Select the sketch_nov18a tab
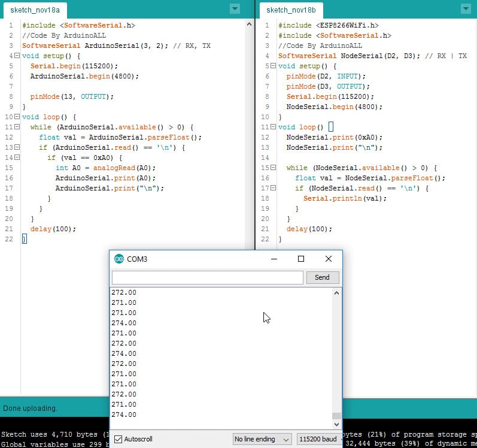Screen dimensions: 477x448 coord(35,10)
